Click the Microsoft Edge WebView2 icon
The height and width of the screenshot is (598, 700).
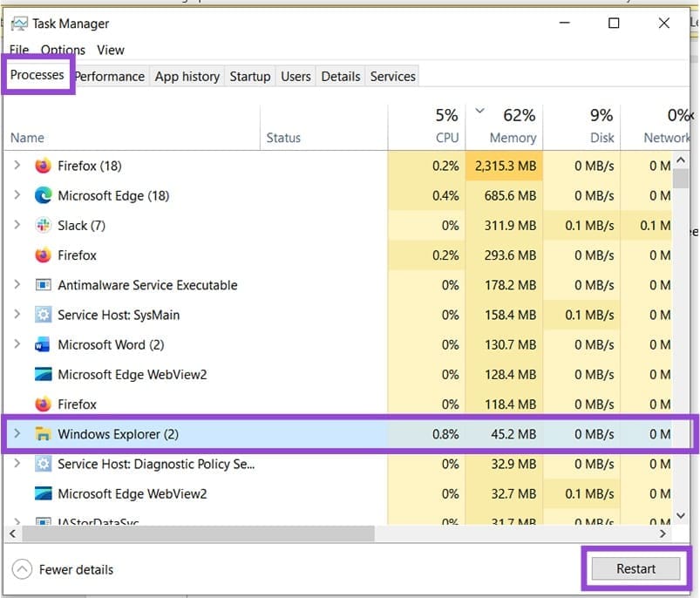[44, 374]
